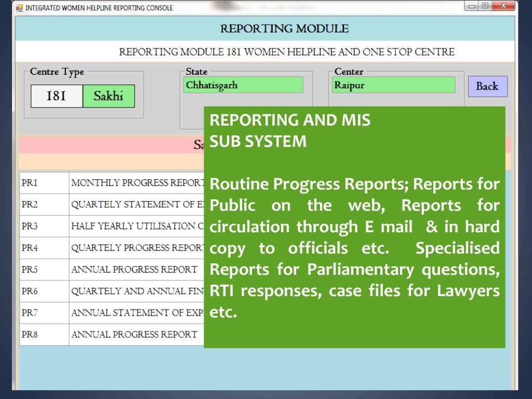Choose the Half Yearly Utilisation report
The height and width of the screenshot is (399, 532).
click(x=137, y=227)
